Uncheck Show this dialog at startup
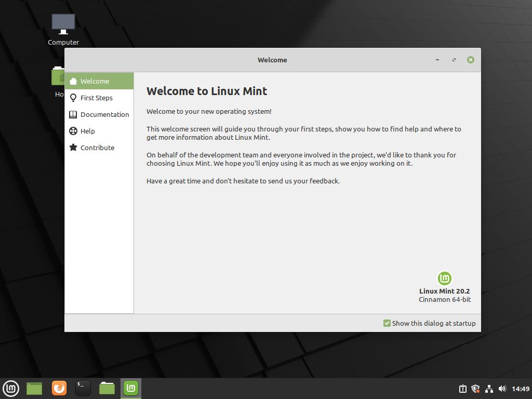 [387, 323]
